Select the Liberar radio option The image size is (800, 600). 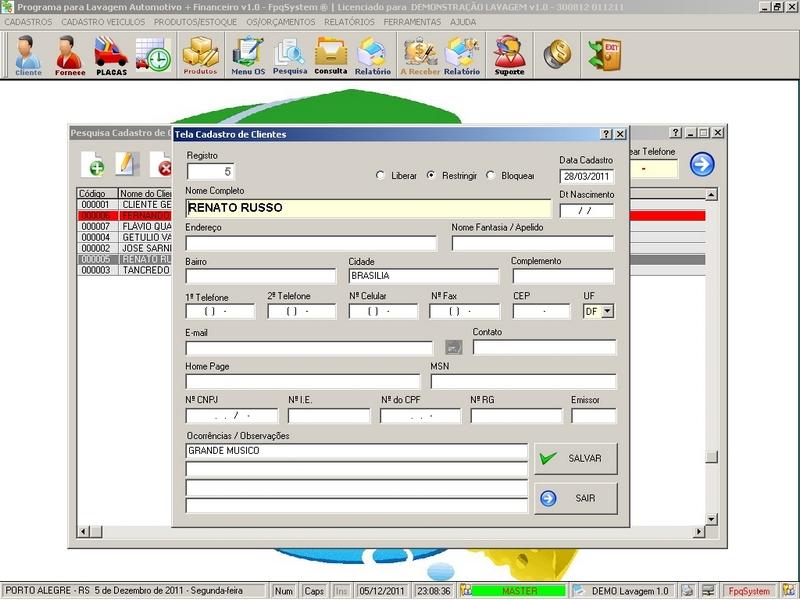(x=380, y=176)
